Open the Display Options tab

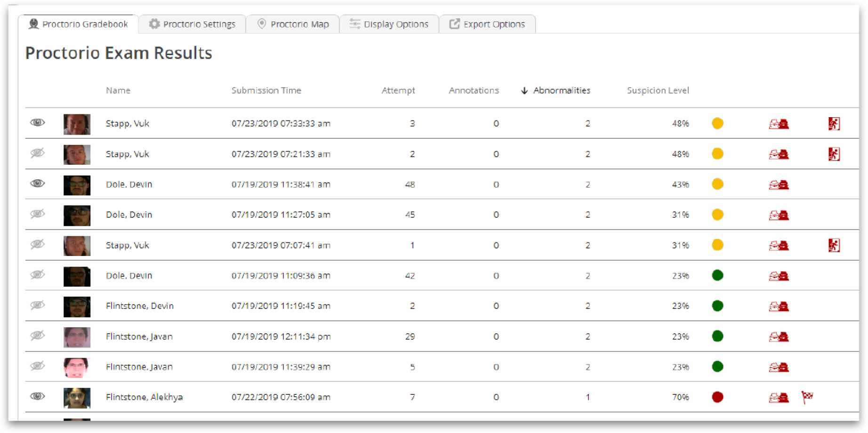click(389, 24)
